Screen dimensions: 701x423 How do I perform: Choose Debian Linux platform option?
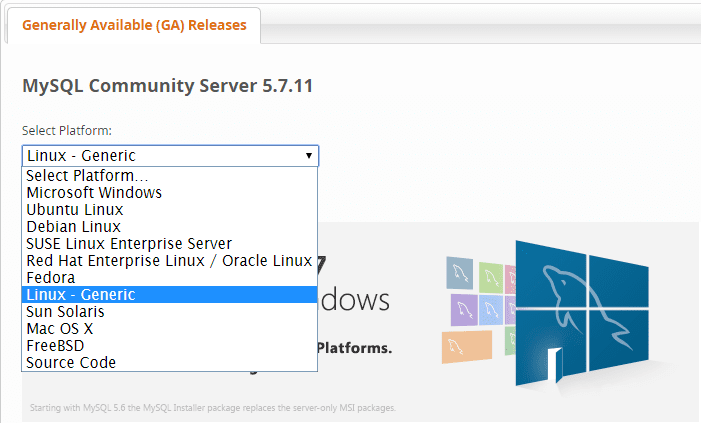tap(75, 227)
